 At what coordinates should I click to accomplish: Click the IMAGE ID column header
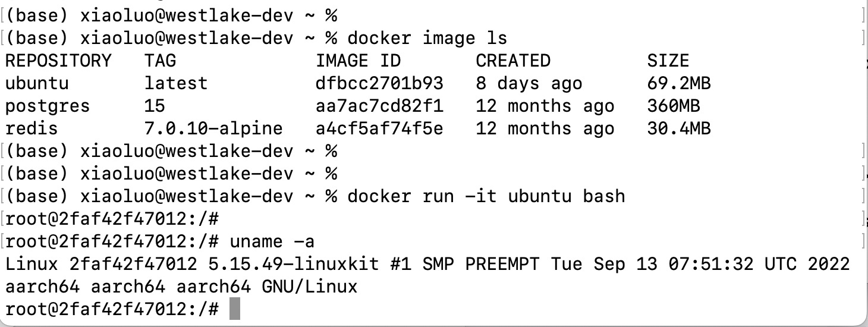[x=358, y=61]
